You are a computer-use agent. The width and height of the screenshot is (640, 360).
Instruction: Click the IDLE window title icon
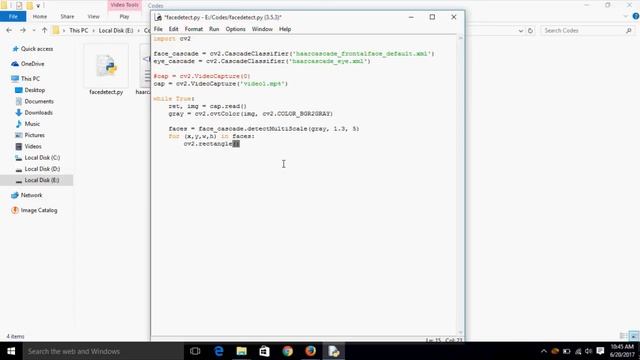point(158,17)
